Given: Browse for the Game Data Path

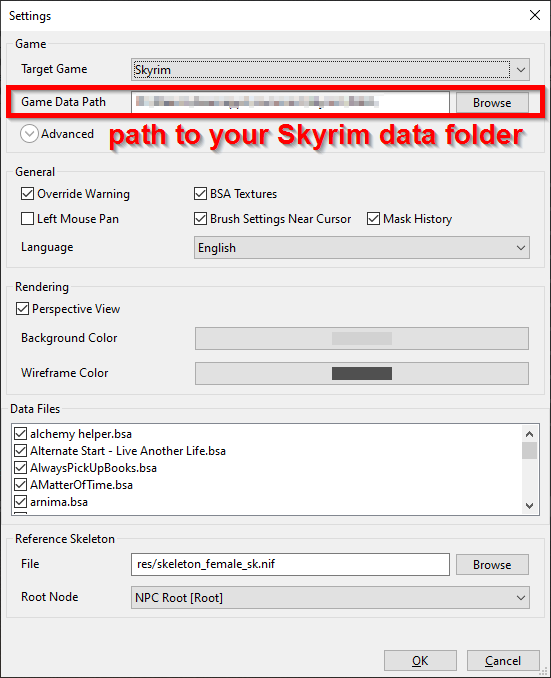Looking at the screenshot, I should (x=492, y=102).
